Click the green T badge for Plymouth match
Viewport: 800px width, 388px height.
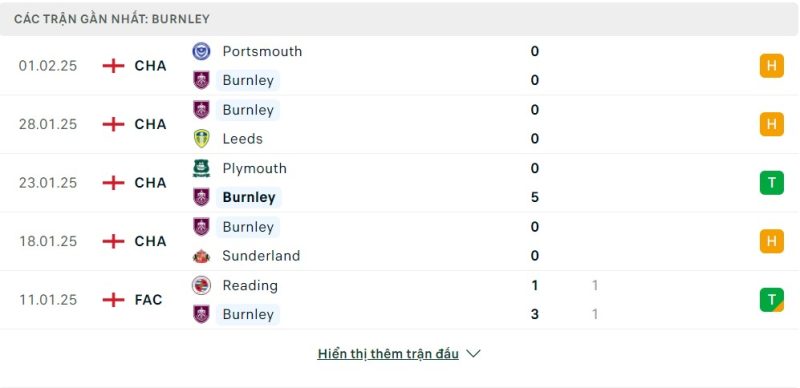coord(771,183)
